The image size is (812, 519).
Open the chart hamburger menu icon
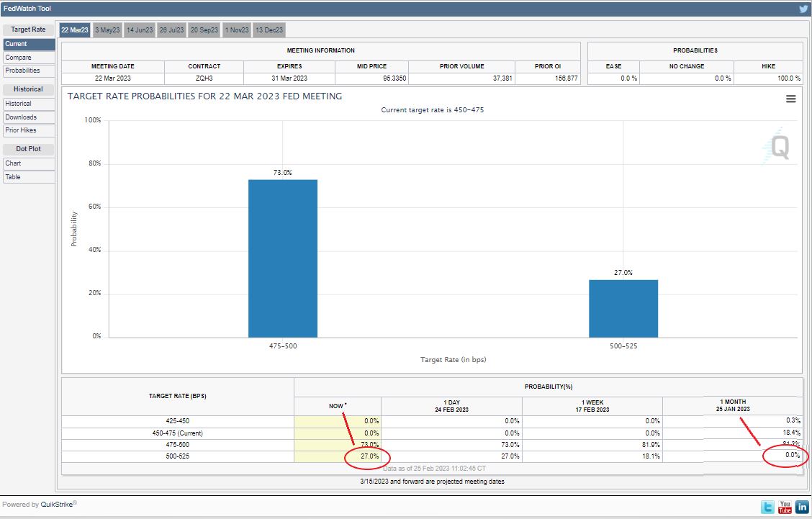point(790,99)
